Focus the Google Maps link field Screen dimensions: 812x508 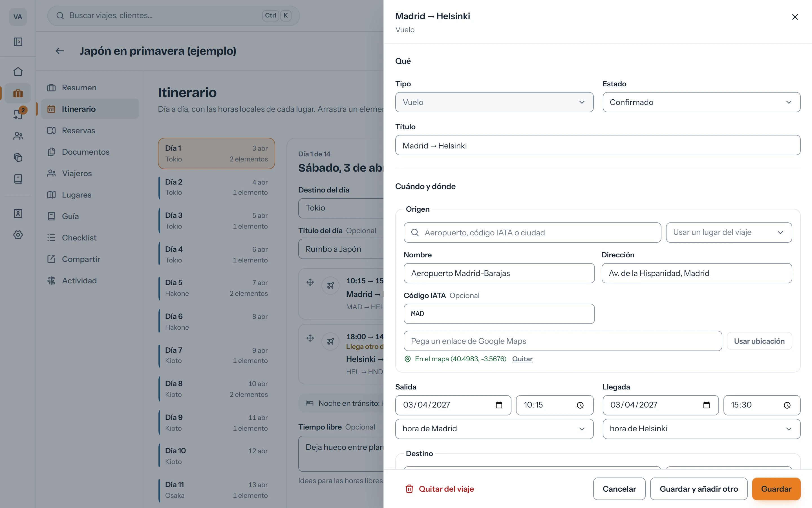pos(563,341)
